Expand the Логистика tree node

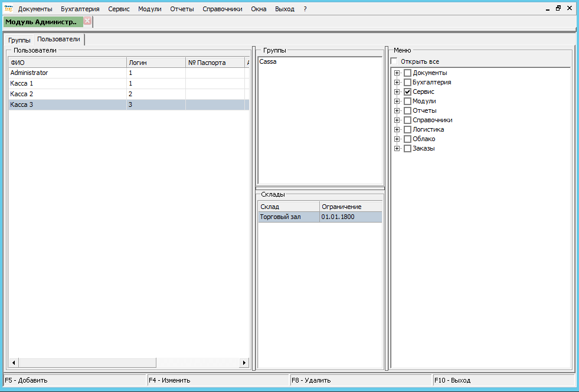[x=397, y=130]
